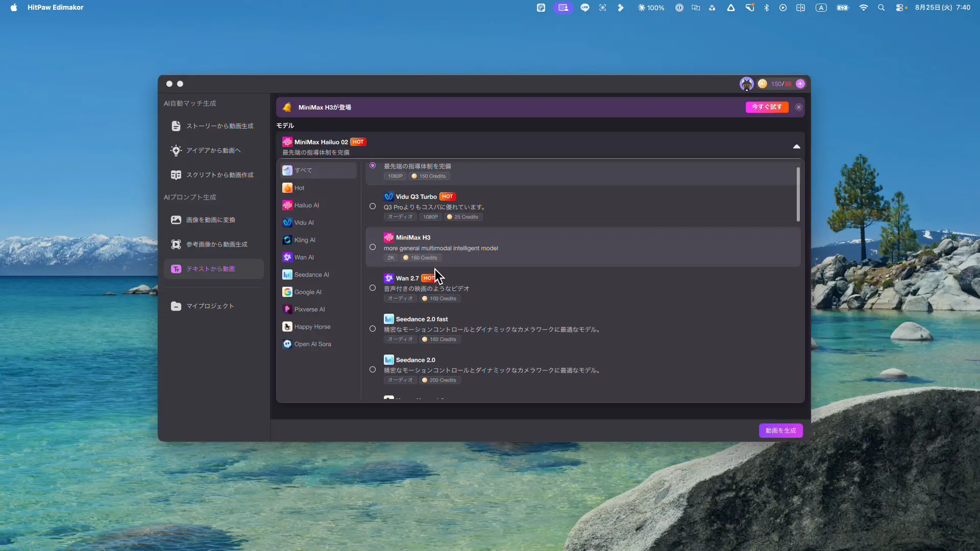Go to アイデアから動画へ (Idea to video)
The image size is (980, 551).
pos(213,151)
